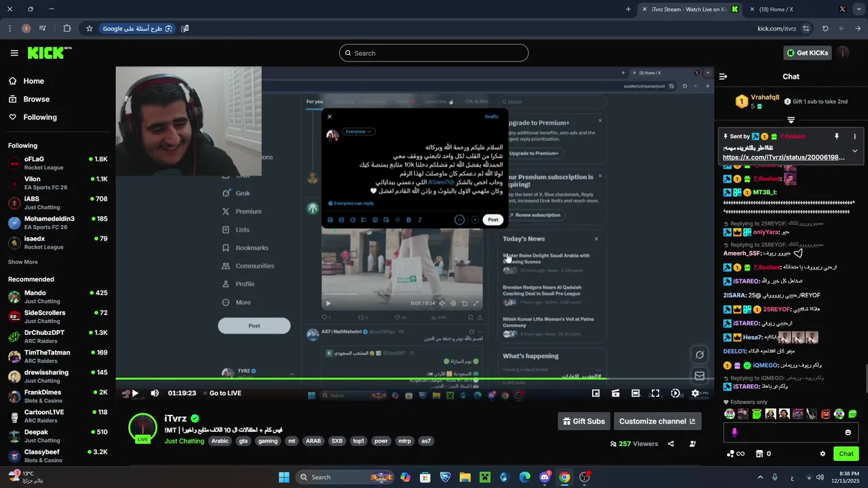Open Kick shop icon below chat
The width and height of the screenshot is (868, 488).
coord(759,453)
